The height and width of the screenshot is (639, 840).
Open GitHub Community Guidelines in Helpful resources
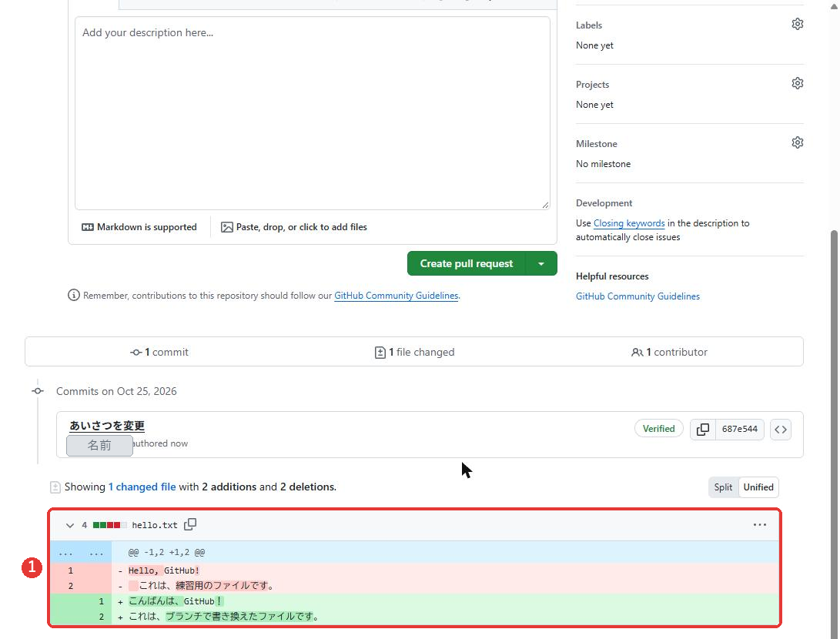point(638,296)
